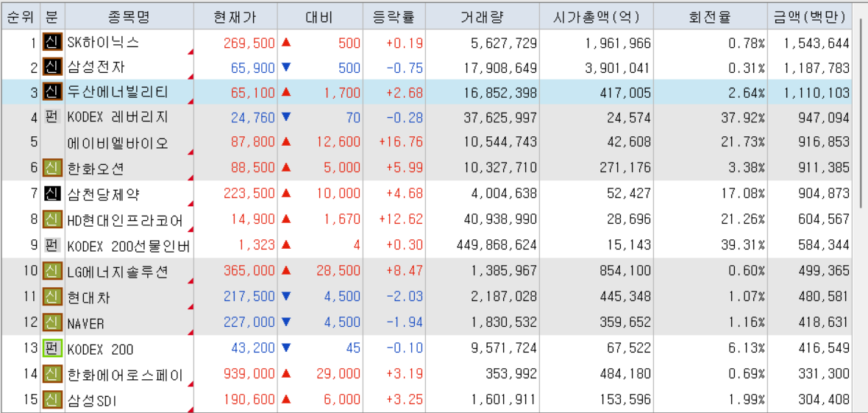Click the 신 badge for 한화에어로스페이
Image resolution: width=868 pixels, height=413 pixels.
[x=51, y=374]
